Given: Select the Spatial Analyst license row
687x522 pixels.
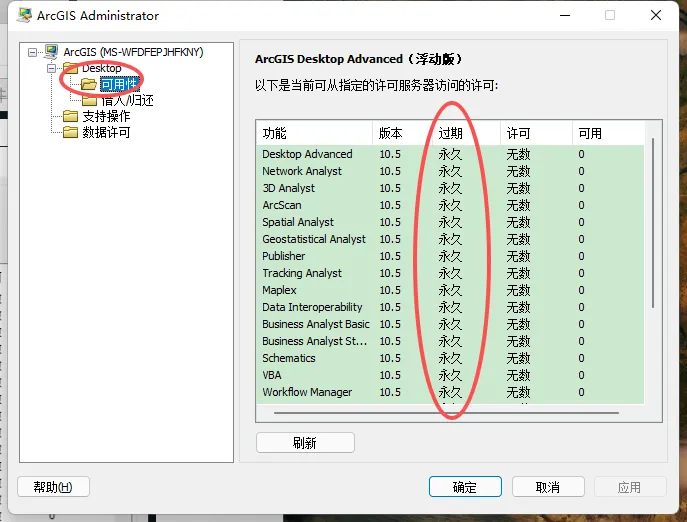Looking at the screenshot, I should point(450,222).
